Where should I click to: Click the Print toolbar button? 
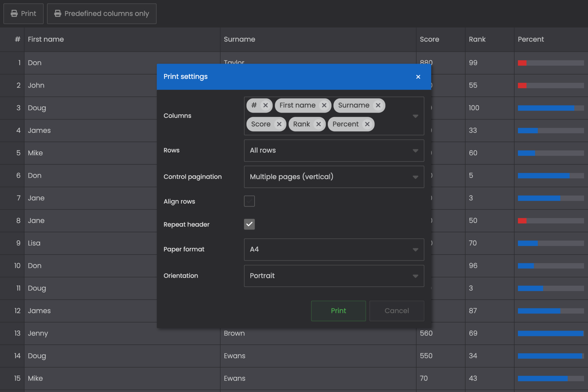click(x=23, y=13)
